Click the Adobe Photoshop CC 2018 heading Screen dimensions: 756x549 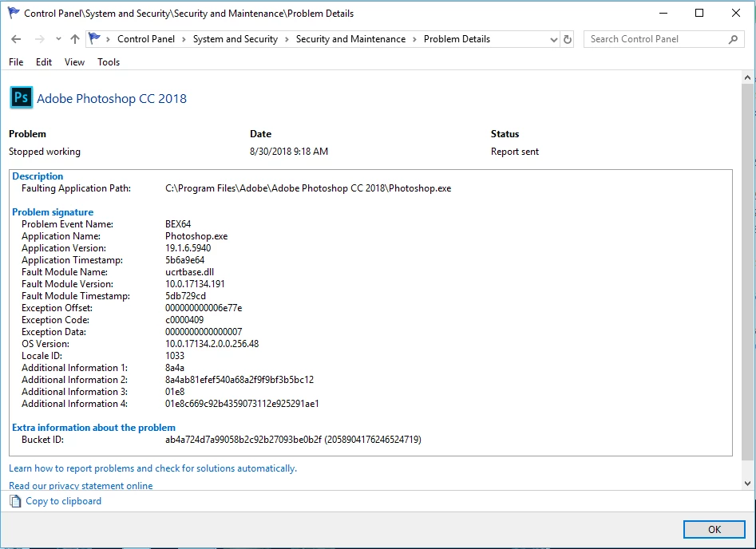coord(112,99)
